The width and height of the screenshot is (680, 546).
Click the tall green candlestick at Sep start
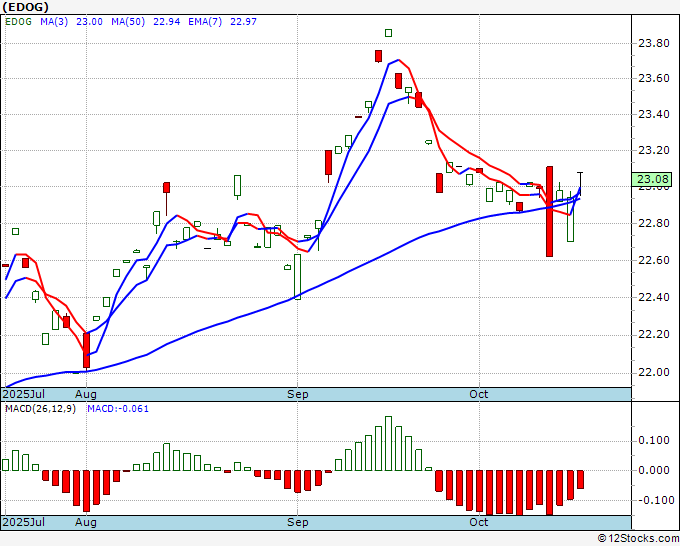(298, 277)
